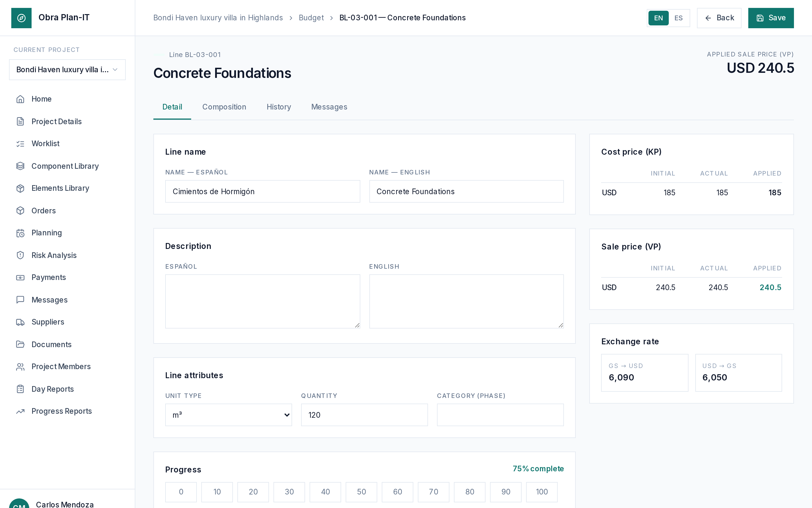Click the Day Reports clipboard icon
Image resolution: width=812 pixels, height=508 pixels.
21,389
